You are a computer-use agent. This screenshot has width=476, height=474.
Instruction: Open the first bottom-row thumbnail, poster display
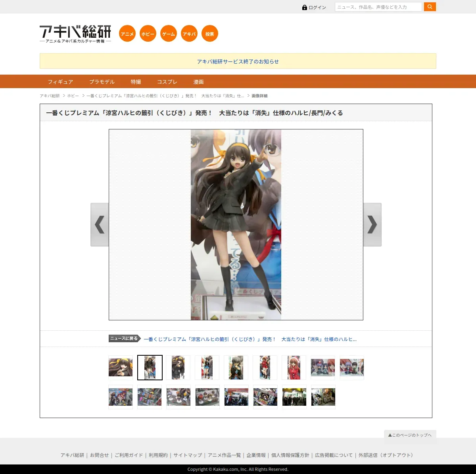pyautogui.click(x=121, y=397)
